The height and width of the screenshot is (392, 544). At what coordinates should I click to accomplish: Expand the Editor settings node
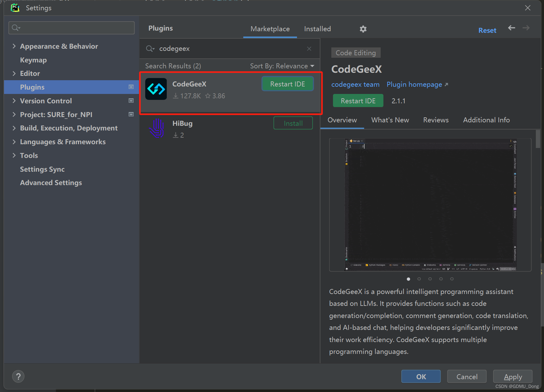coord(14,73)
